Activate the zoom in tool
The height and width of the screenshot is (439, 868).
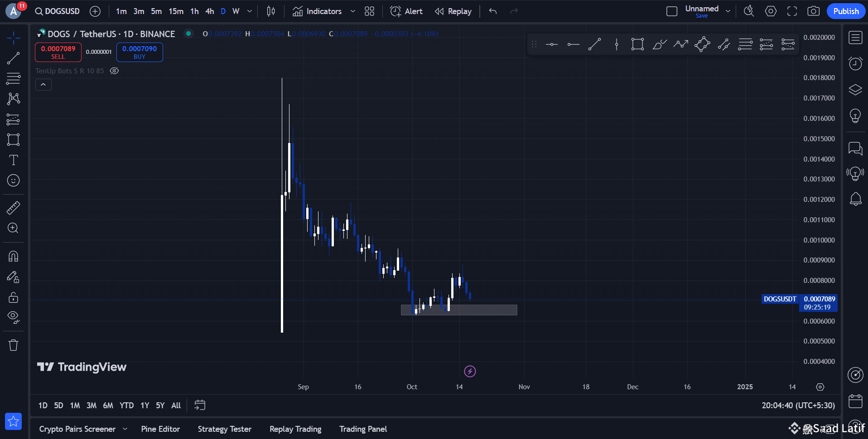pos(14,228)
